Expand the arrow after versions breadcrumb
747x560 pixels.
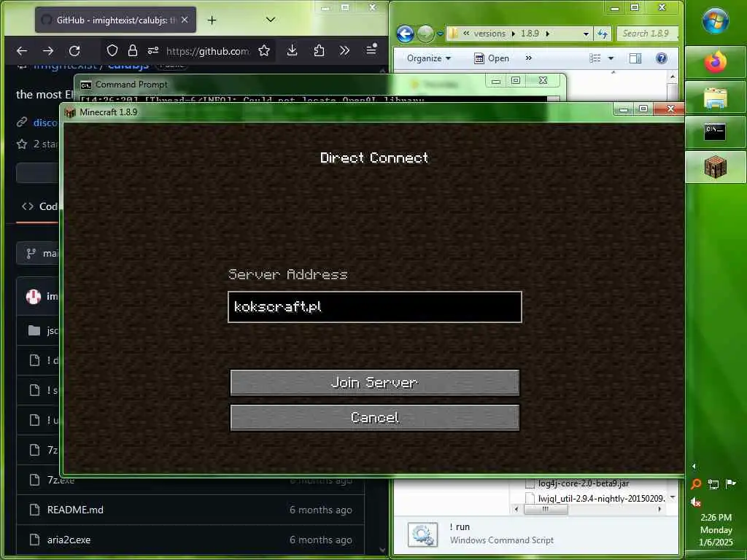tap(513, 34)
